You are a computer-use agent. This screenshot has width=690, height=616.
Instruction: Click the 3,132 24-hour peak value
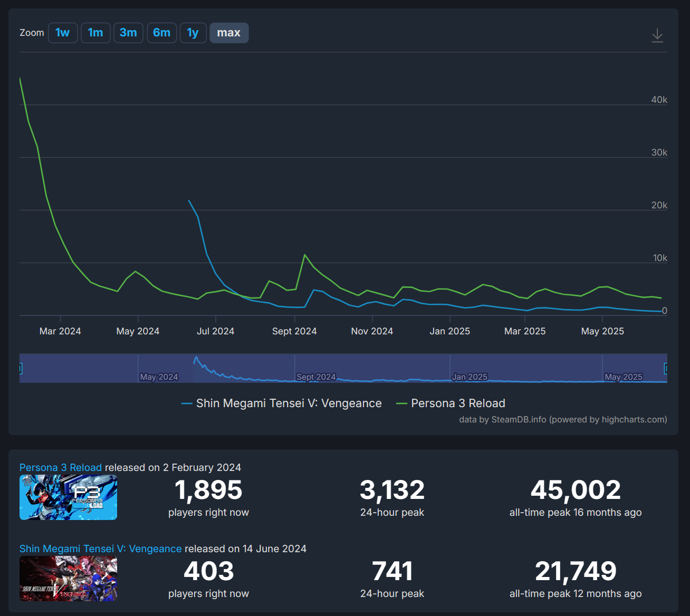(x=392, y=490)
